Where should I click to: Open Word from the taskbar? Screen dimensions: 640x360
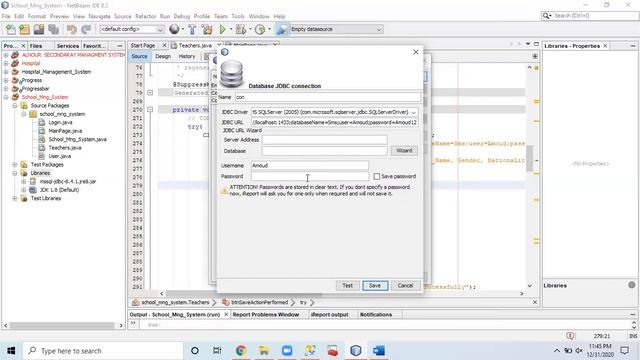(x=378, y=351)
